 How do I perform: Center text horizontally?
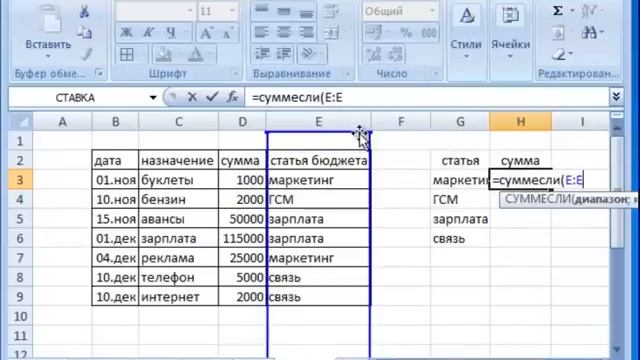pyautogui.click(x=284, y=33)
